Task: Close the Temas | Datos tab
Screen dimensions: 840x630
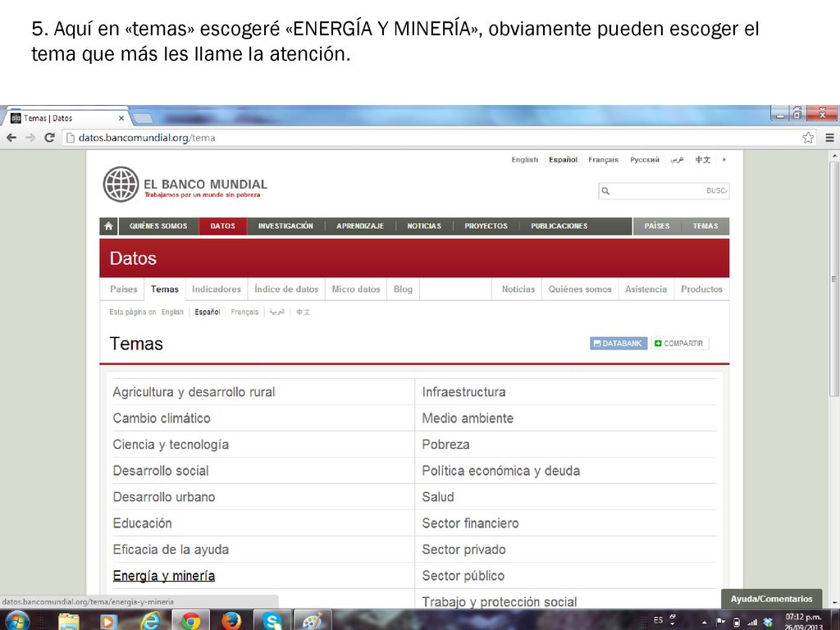Action: pos(121,118)
